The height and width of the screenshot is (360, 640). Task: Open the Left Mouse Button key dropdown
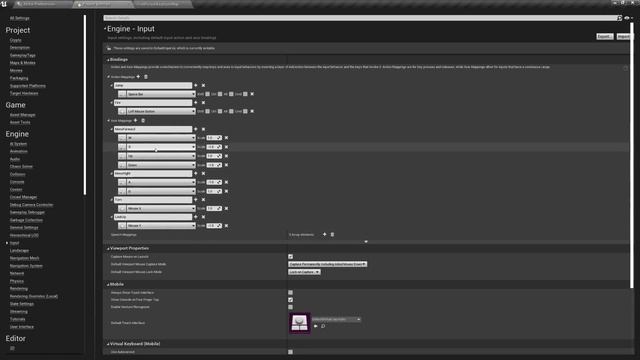tap(161, 111)
